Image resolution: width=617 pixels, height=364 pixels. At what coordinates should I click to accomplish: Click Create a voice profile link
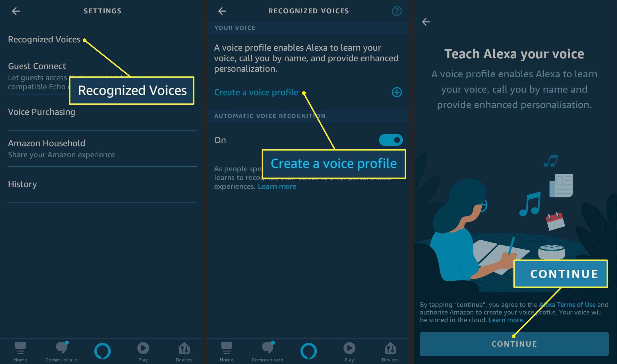click(256, 92)
